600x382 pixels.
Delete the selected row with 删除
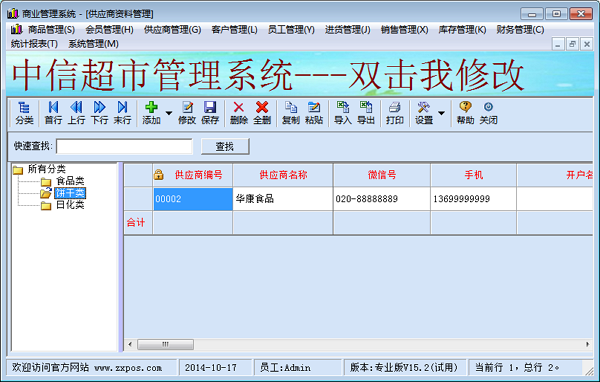239,113
